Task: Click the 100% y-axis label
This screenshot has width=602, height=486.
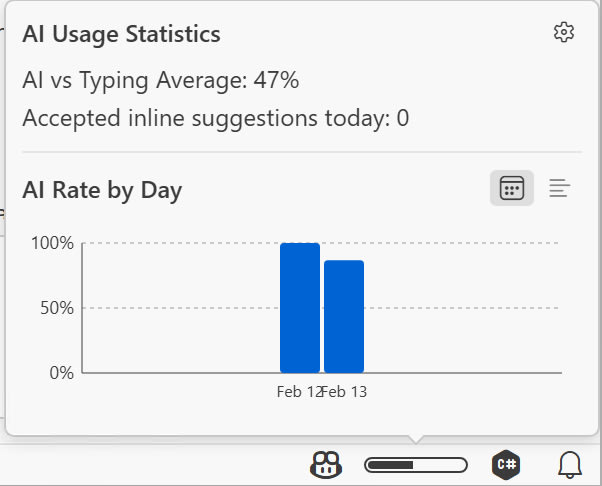Action: pyautogui.click(x=53, y=243)
